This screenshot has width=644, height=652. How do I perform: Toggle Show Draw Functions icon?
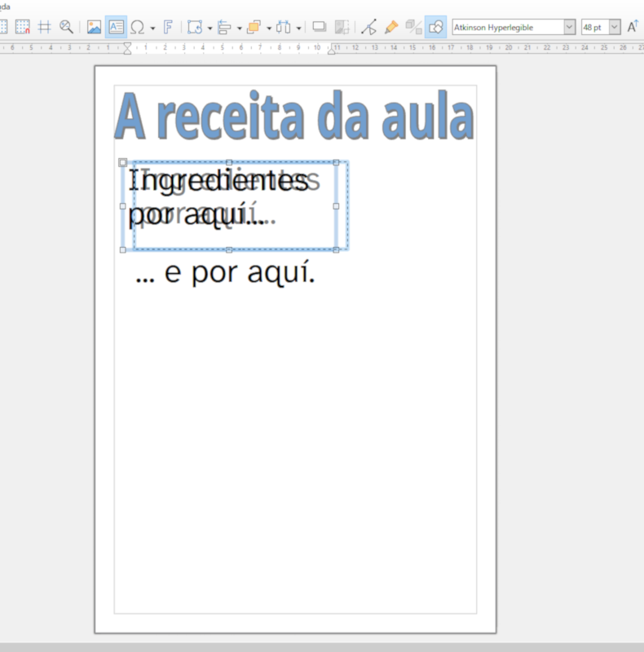435,28
